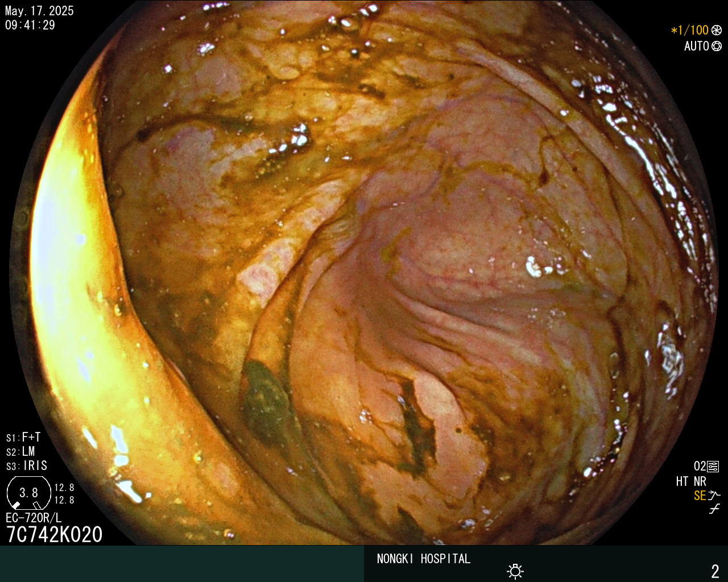
Task: Click the yellow SE enhancement label
Action: (x=700, y=496)
